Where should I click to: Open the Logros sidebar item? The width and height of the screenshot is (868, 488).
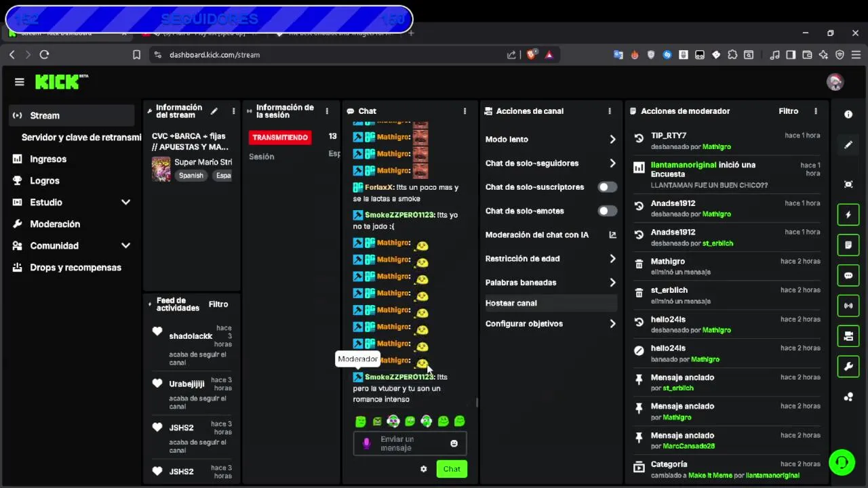(71, 180)
